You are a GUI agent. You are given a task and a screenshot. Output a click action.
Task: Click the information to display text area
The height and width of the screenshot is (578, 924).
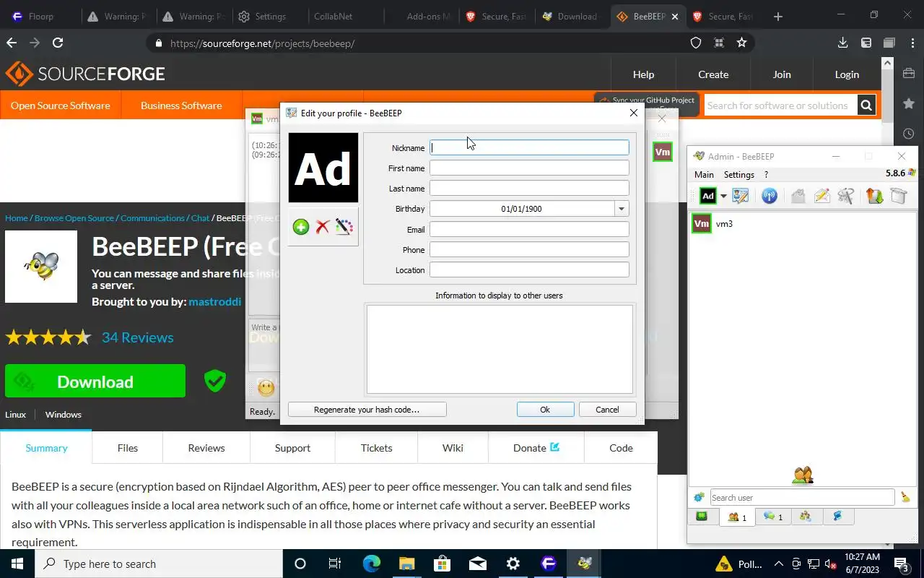pyautogui.click(x=500, y=349)
